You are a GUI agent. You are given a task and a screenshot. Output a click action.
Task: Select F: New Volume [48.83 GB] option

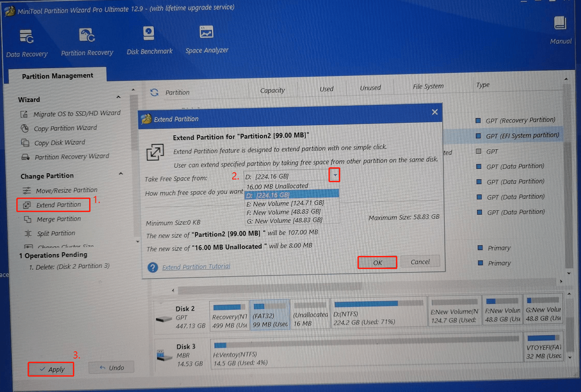tap(291, 212)
